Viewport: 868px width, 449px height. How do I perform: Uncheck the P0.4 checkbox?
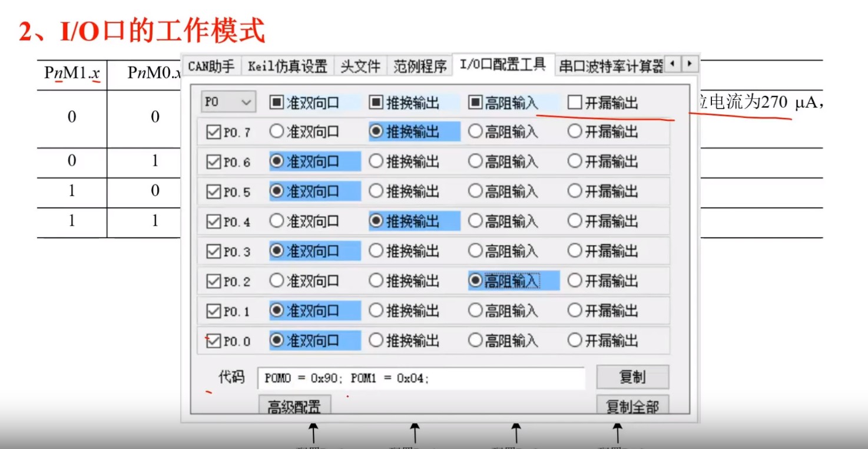[213, 222]
